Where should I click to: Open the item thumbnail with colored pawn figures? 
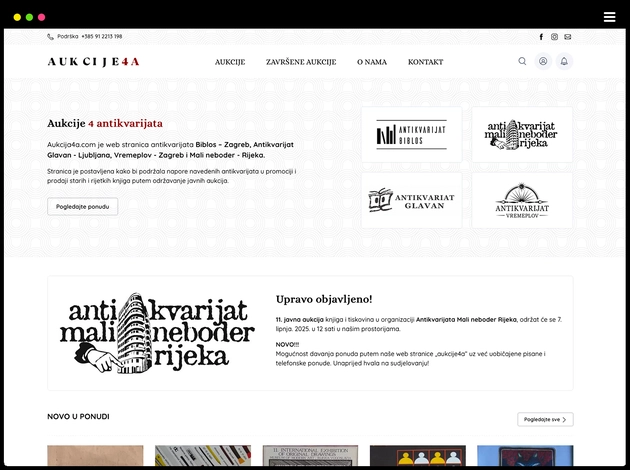[418, 456]
